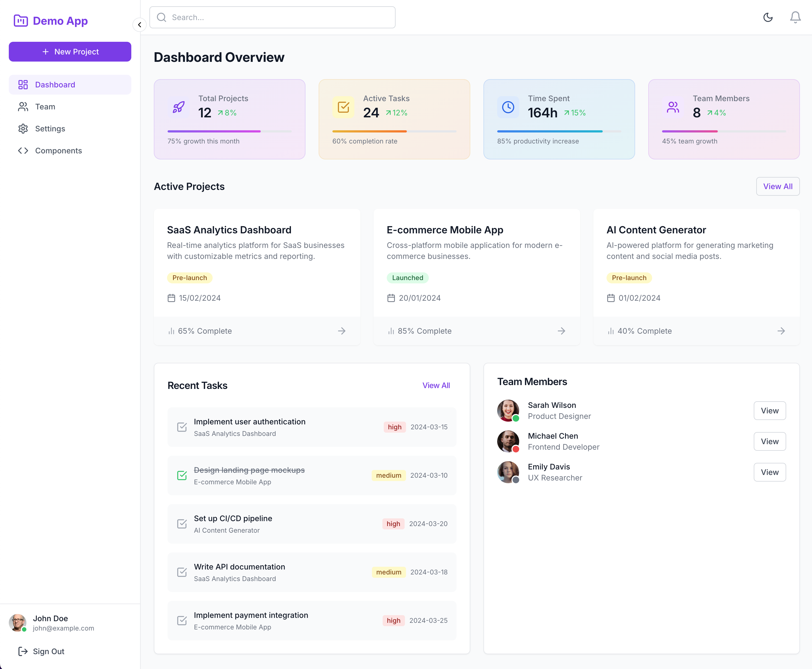
Task: Click the clock icon on Time Spent card
Action: coord(508,107)
